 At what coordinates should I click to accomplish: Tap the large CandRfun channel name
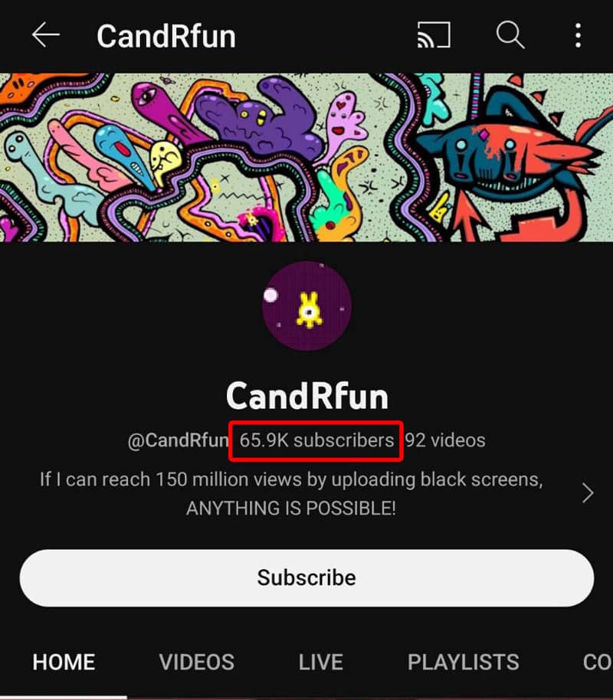coord(307,396)
